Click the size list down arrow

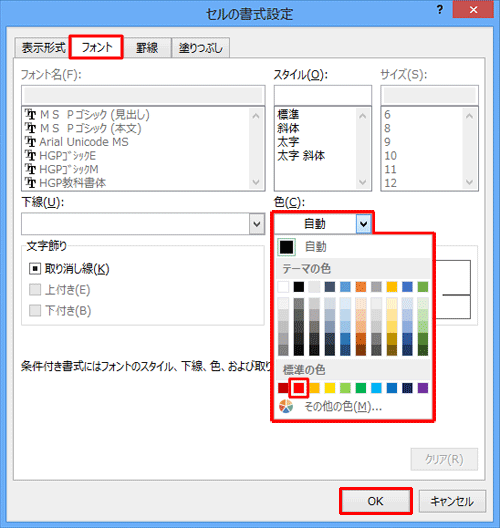pyautogui.click(x=469, y=182)
